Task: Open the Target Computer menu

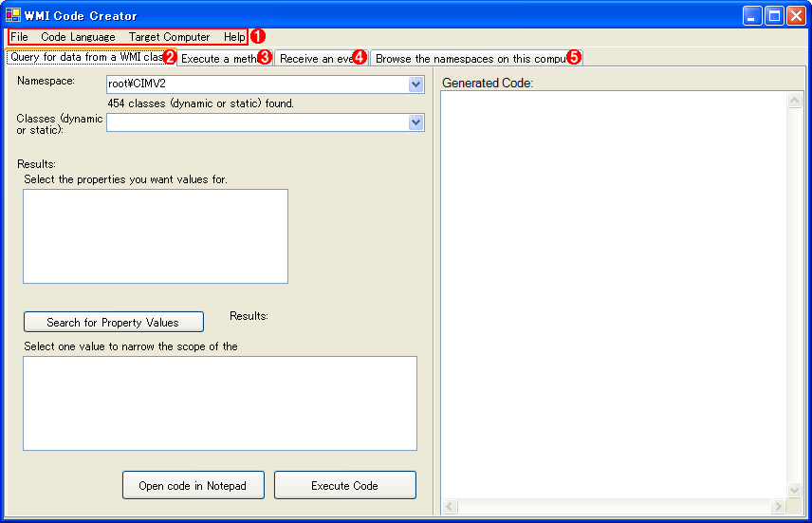Action: (x=170, y=37)
